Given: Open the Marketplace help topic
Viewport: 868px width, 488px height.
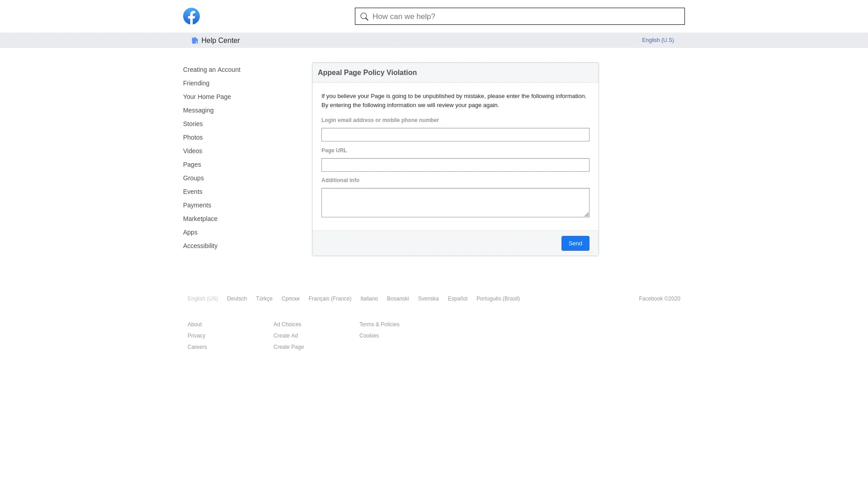Looking at the screenshot, I should pos(200,219).
